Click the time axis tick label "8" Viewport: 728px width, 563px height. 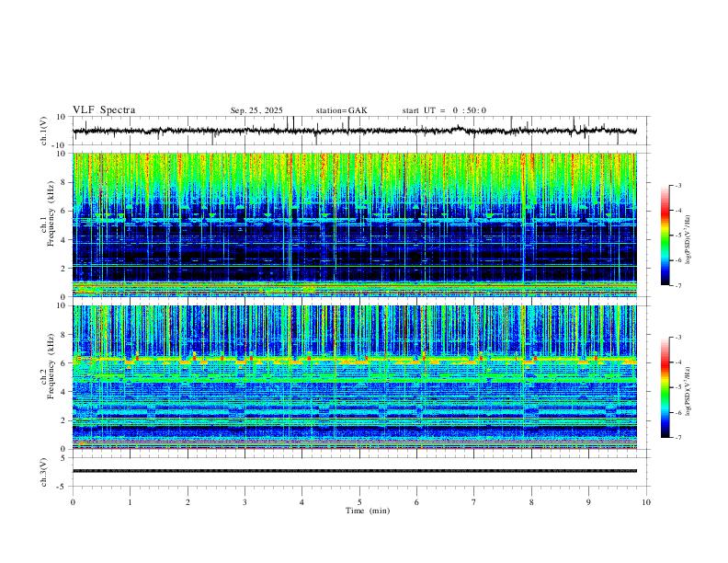click(x=531, y=502)
